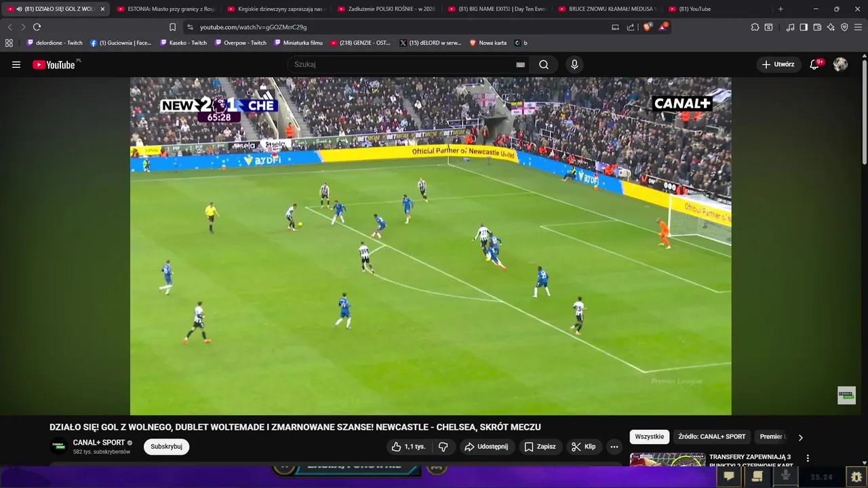Click the video player frame
The height and width of the screenshot is (488, 868).
[431, 246]
